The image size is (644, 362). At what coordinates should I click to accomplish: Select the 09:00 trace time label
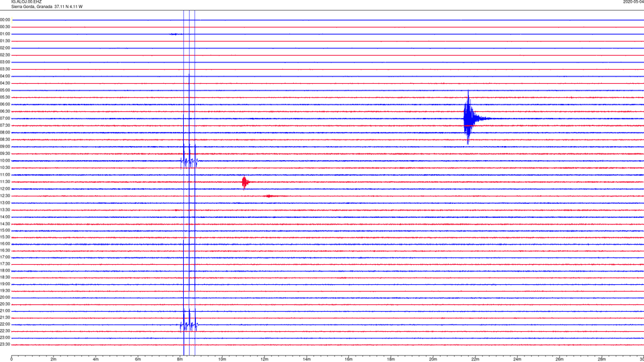coord(5,147)
